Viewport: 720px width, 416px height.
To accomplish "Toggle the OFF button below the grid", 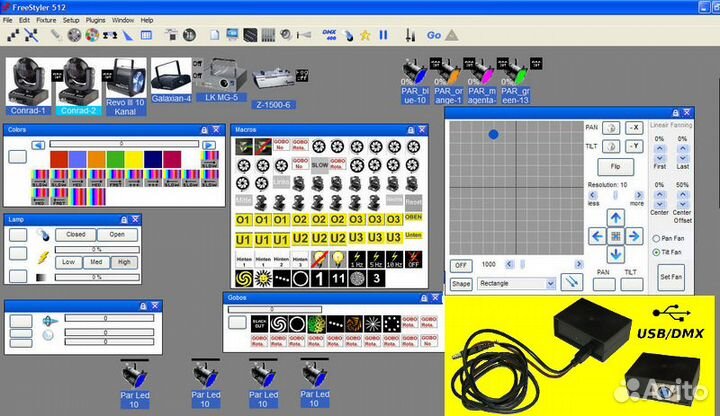I will (x=461, y=265).
